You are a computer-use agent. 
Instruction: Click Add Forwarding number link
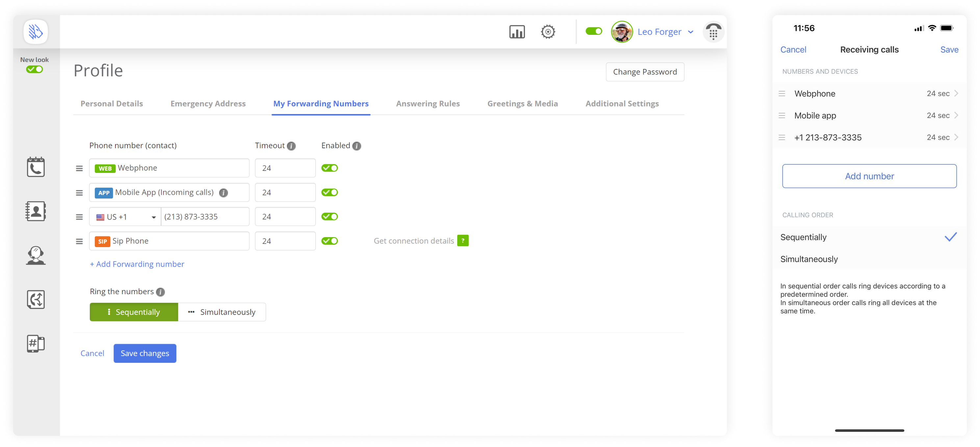coord(137,264)
